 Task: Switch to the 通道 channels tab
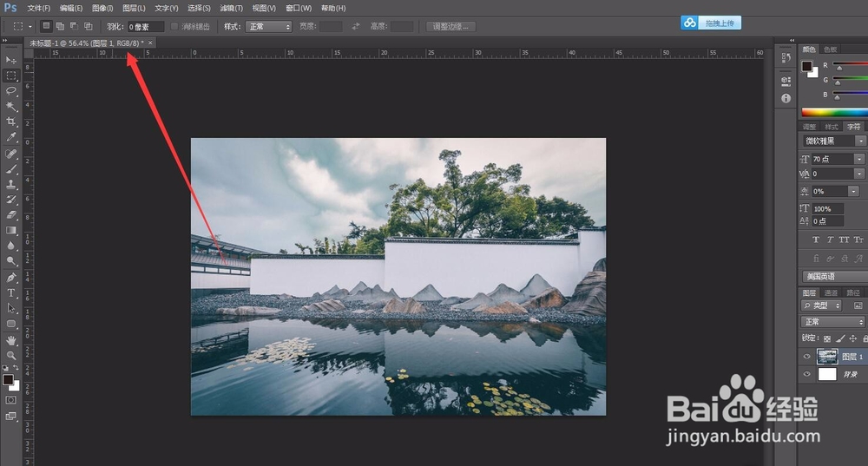(x=831, y=292)
